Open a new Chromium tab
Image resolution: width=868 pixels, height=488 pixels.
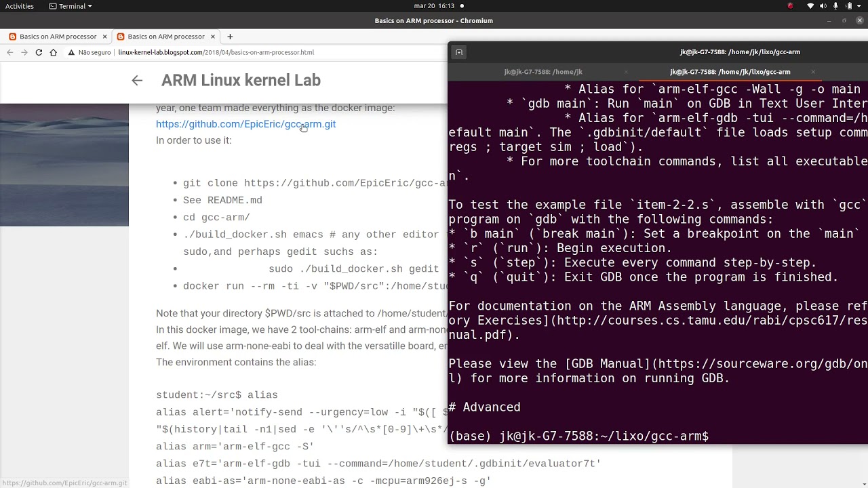click(x=230, y=37)
